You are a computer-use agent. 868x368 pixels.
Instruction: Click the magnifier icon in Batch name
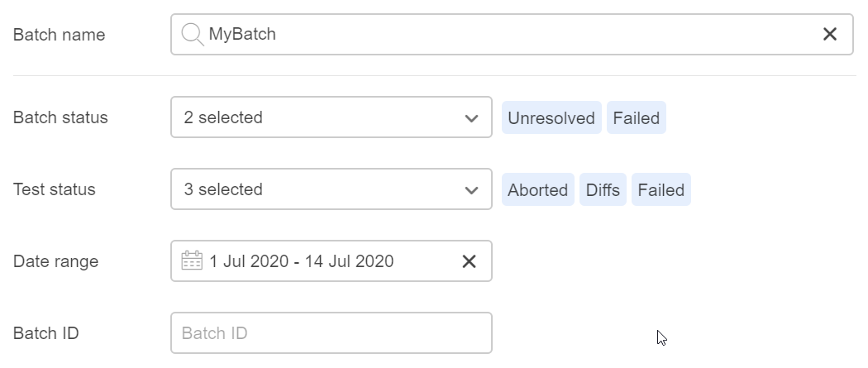point(192,35)
